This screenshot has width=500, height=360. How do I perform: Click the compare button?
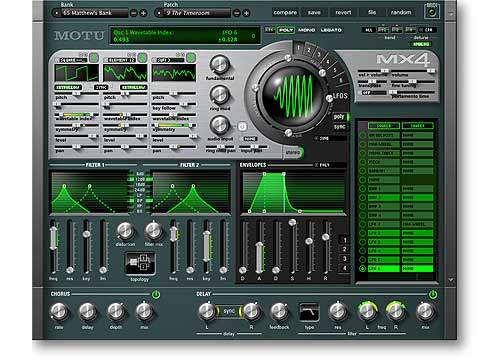(x=285, y=13)
